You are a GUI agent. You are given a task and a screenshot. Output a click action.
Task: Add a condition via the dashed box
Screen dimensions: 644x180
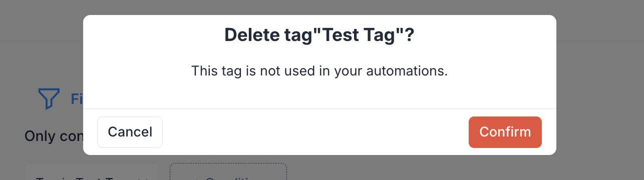tap(228, 171)
